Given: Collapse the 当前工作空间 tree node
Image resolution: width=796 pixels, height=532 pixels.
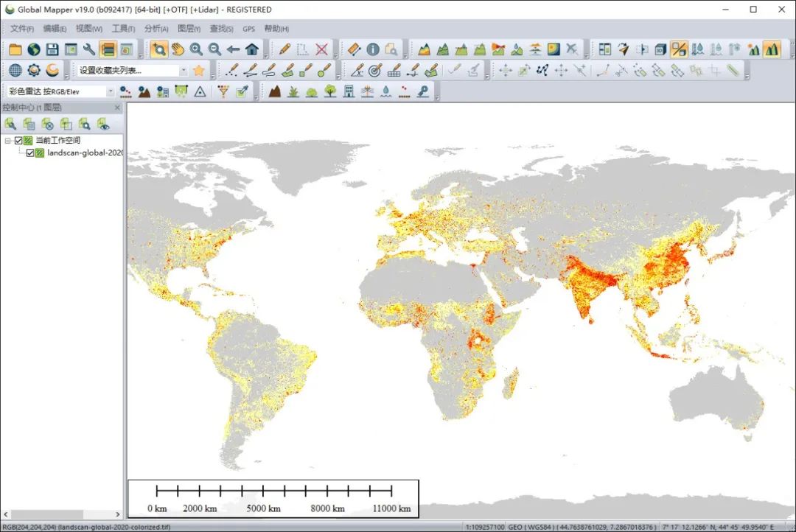Looking at the screenshot, I should point(7,141).
